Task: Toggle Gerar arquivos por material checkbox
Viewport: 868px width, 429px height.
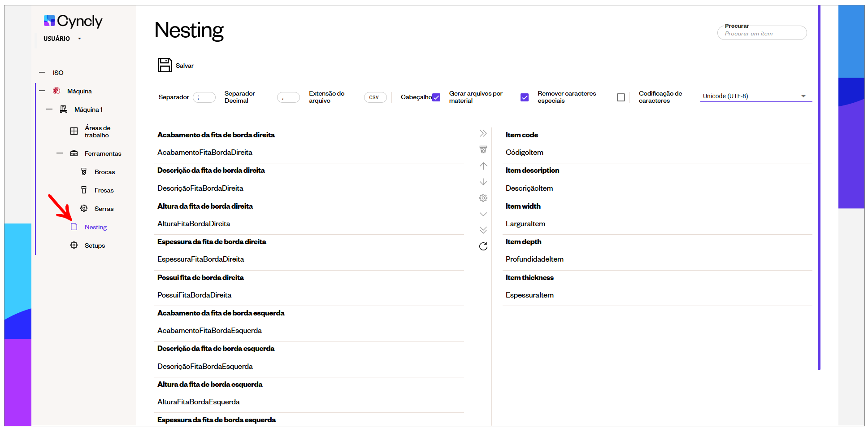Action: coord(525,97)
